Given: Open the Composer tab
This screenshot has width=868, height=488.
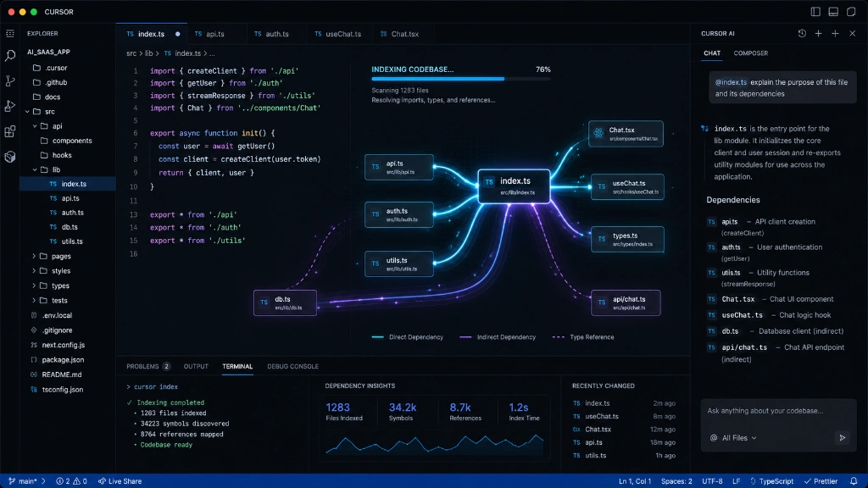Looking at the screenshot, I should coord(751,53).
